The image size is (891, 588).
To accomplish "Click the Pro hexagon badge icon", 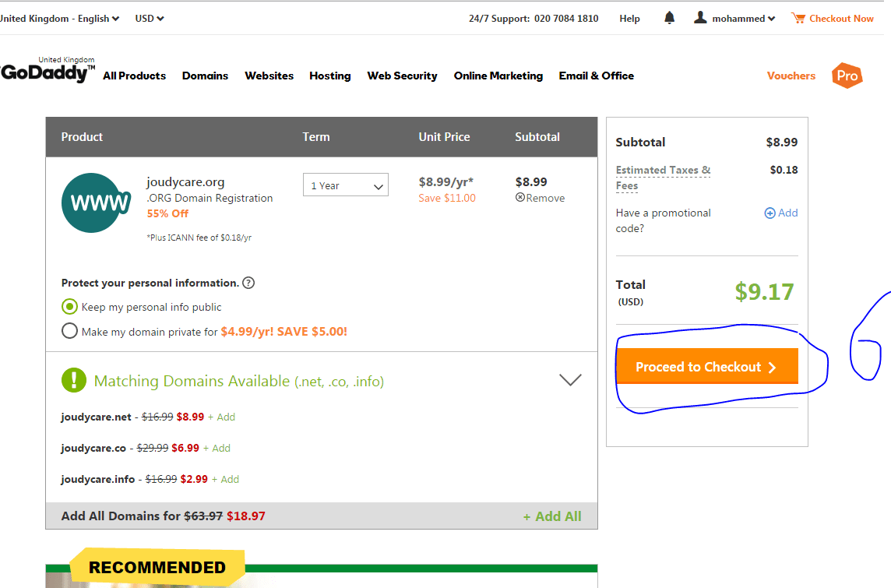I will point(847,76).
